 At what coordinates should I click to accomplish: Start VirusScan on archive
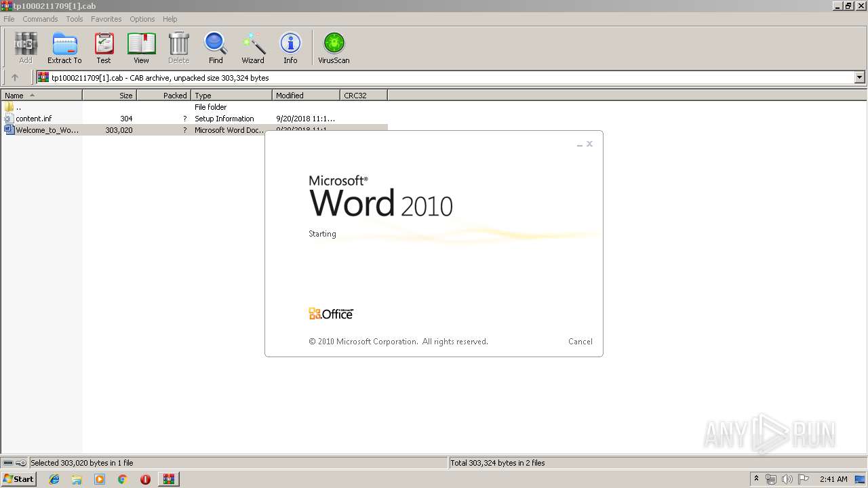tap(334, 48)
